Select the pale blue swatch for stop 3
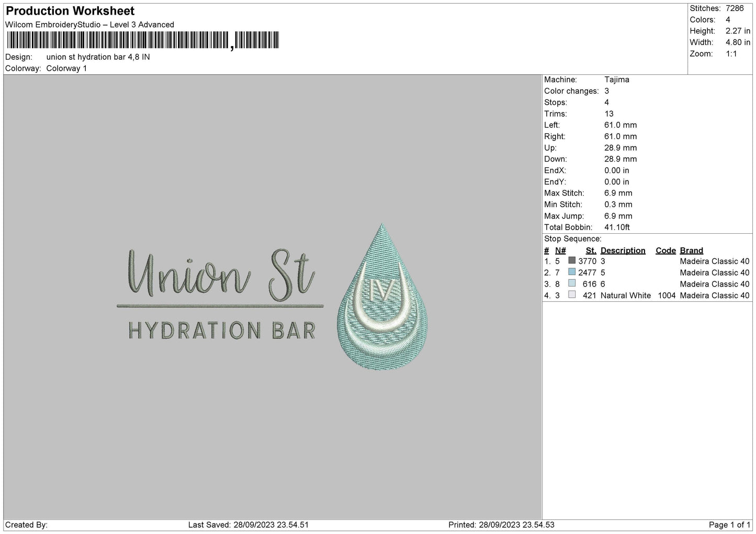Image resolution: width=756 pixels, height=534 pixels. [572, 283]
